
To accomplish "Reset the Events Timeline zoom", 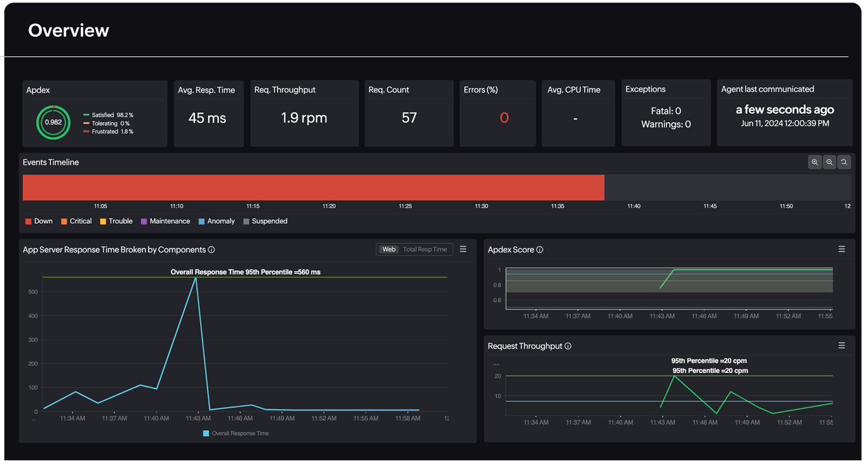I will click(x=844, y=162).
